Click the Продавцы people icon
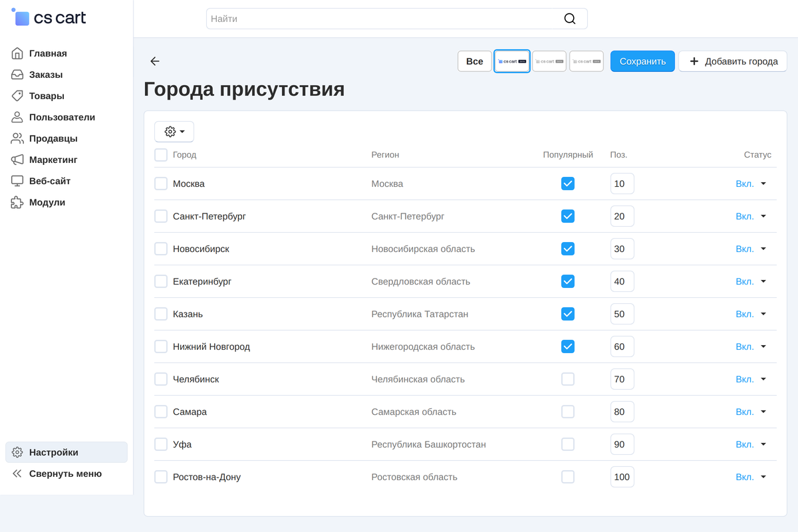Screen dimensions: 798x532 click(17, 138)
